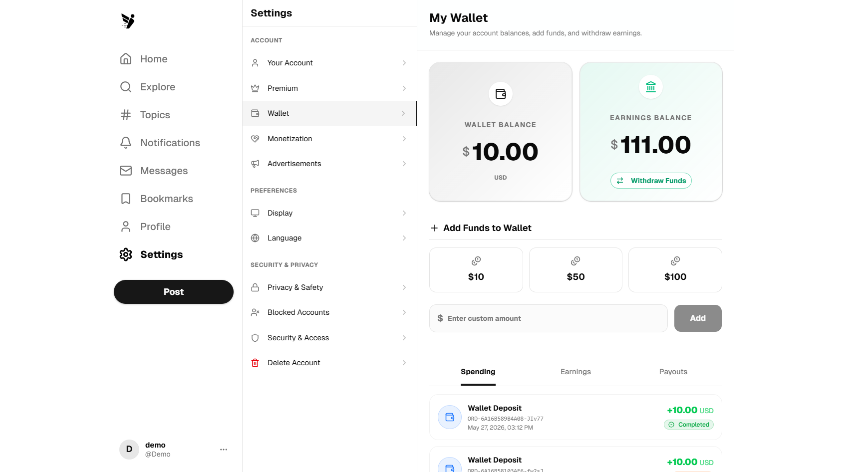Screen dimensions: 868x472
Task: Open the account options ellipsis menu
Action: [224, 450]
